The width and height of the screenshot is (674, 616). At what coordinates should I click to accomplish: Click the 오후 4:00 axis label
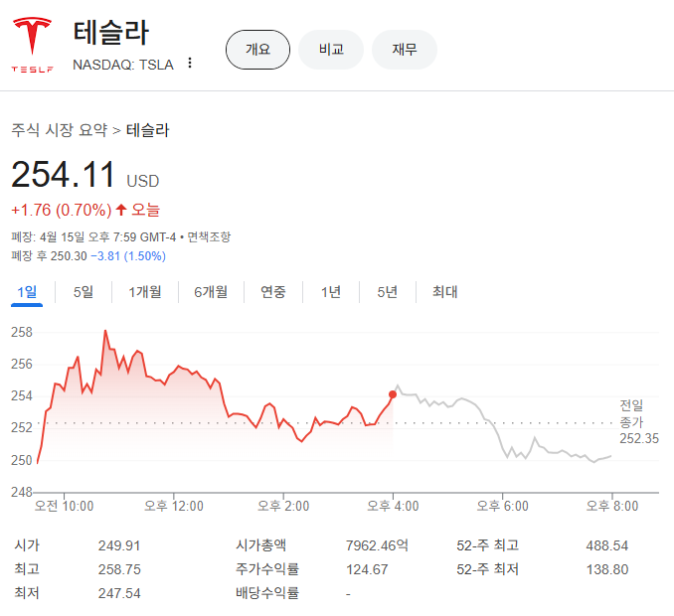pos(393,506)
